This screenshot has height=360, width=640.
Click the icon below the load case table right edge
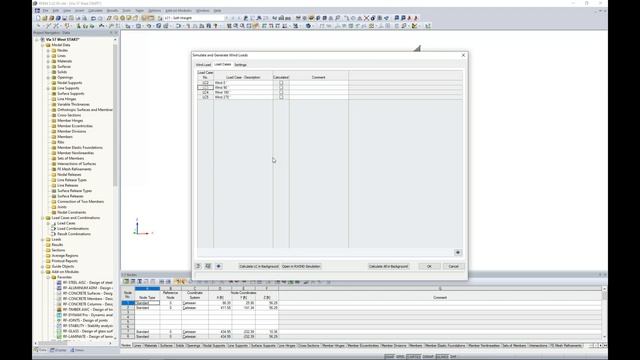[458, 253]
